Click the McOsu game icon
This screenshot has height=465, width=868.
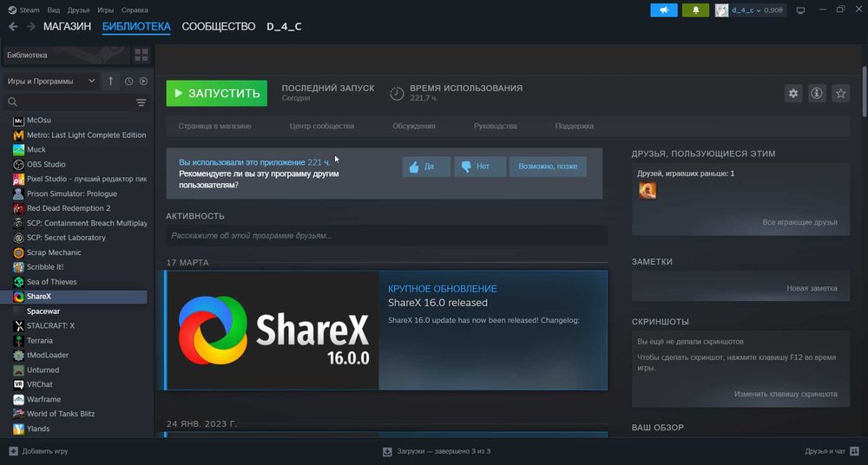(18, 120)
